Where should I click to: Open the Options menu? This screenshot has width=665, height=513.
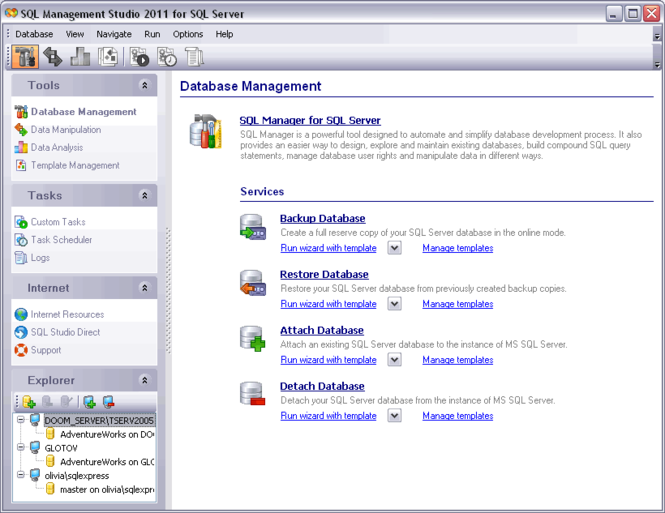point(188,34)
